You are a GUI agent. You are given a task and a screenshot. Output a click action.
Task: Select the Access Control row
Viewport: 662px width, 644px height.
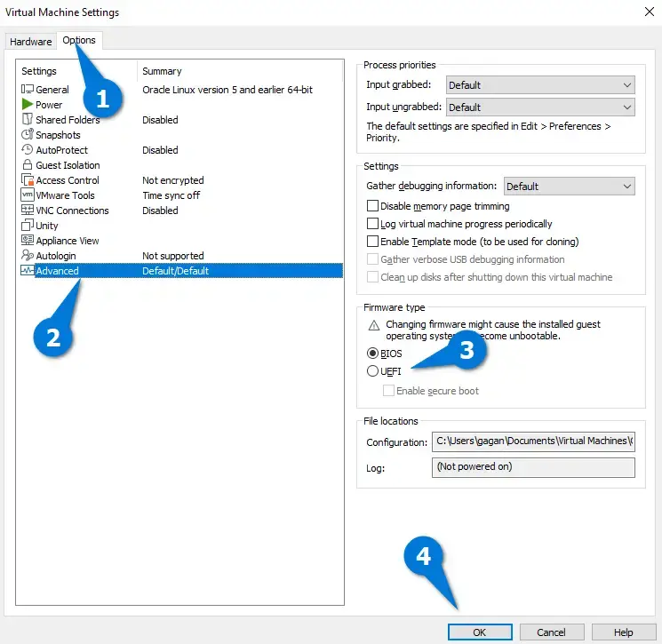[181, 180]
